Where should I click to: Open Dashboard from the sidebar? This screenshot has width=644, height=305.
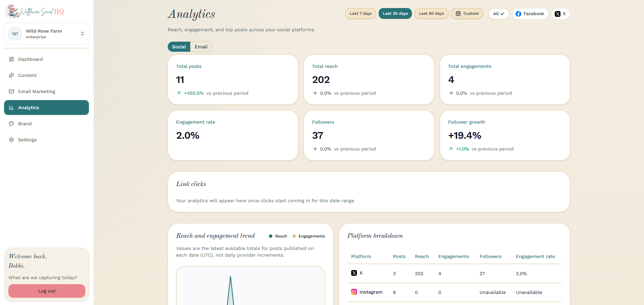pyautogui.click(x=46, y=59)
